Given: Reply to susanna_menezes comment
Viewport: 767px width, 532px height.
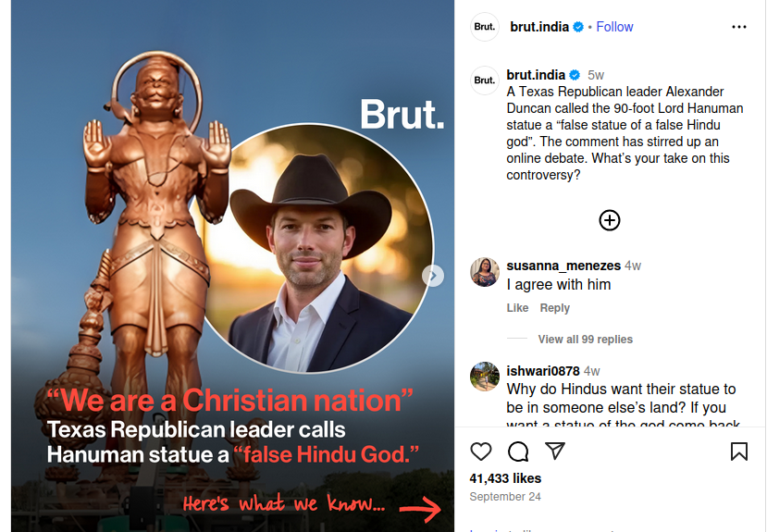Looking at the screenshot, I should 555,308.
